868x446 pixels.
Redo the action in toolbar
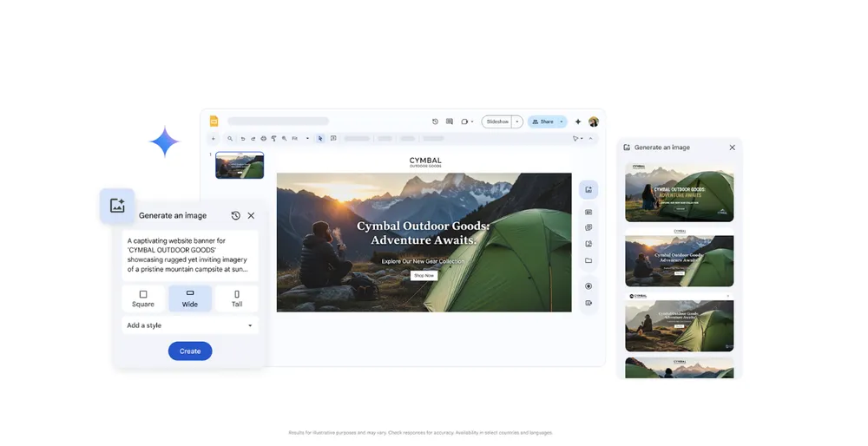pyautogui.click(x=253, y=139)
